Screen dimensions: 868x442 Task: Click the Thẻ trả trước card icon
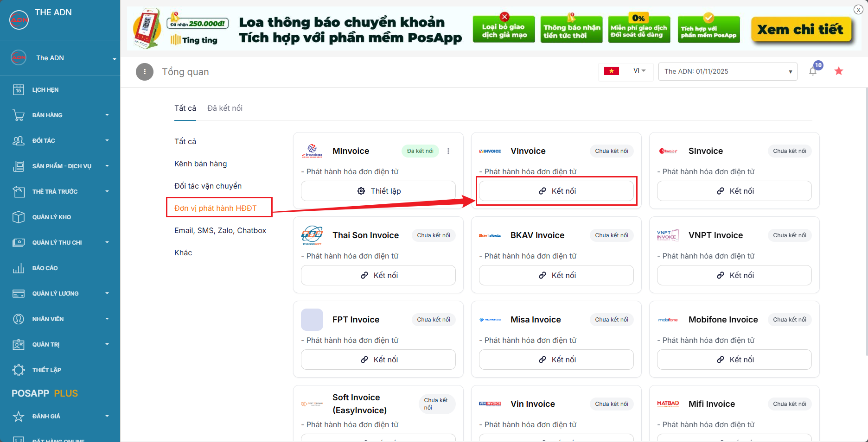19,192
